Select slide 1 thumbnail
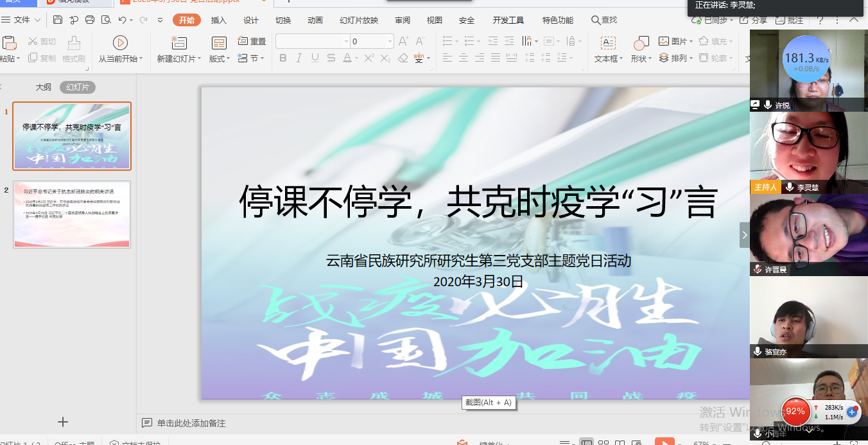 click(x=72, y=135)
